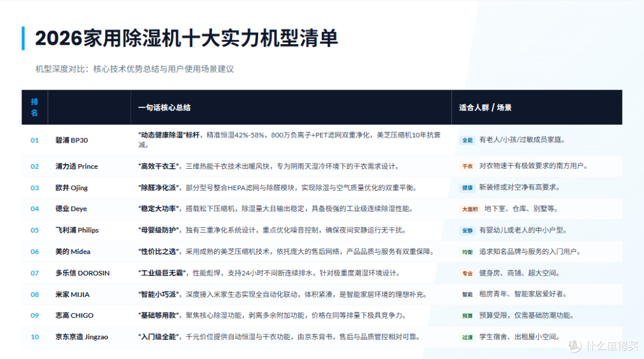
Task: Click the 全能 tag badge
Action: tap(467, 140)
